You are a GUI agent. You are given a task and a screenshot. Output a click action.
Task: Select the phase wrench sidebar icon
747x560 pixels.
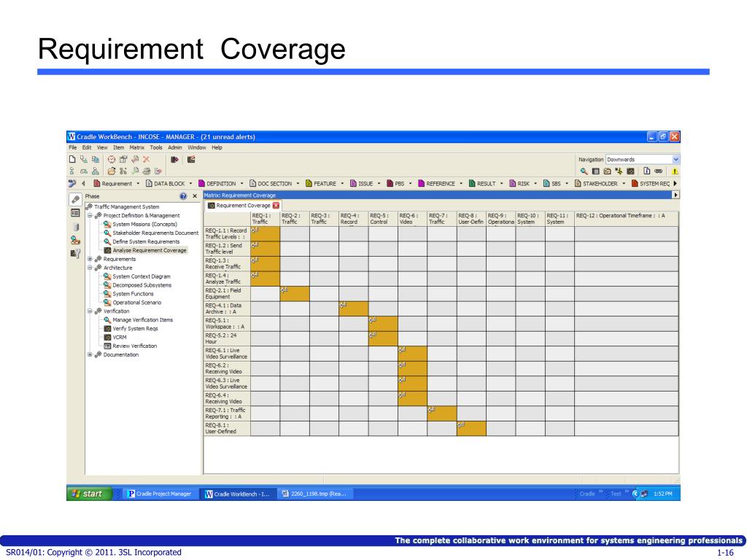click(75, 200)
